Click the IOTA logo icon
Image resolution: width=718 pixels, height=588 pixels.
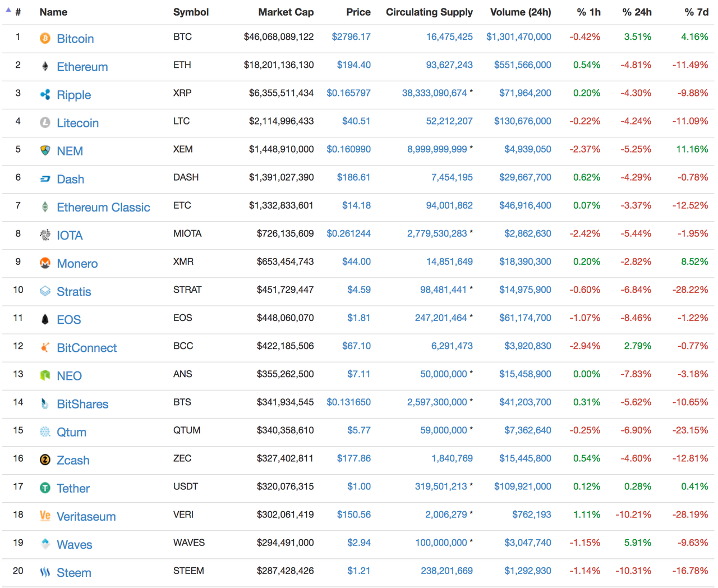tap(45, 235)
